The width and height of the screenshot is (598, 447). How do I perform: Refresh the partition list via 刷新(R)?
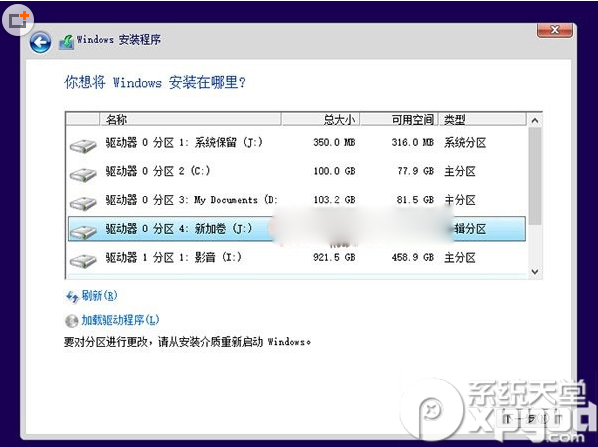pyautogui.click(x=99, y=296)
